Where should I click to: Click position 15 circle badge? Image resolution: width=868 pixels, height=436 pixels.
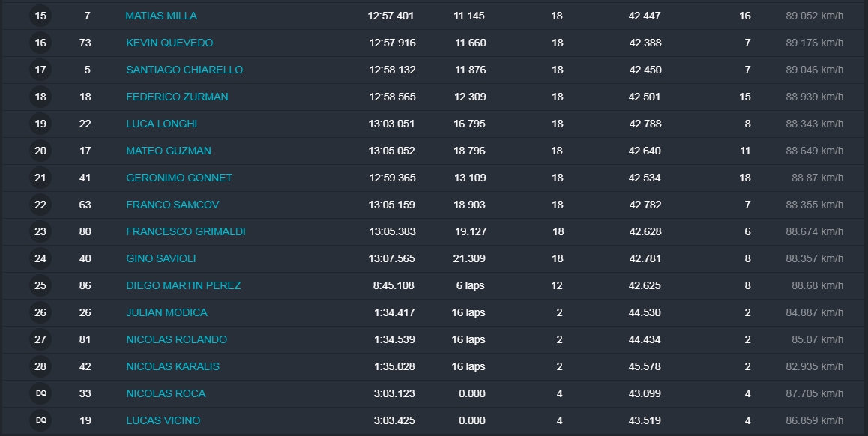point(40,16)
